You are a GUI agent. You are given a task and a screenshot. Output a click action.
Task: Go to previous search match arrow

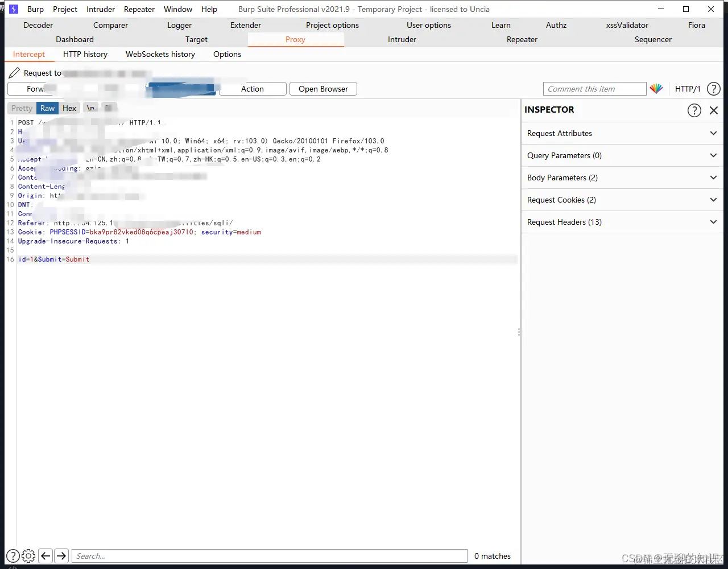click(45, 556)
